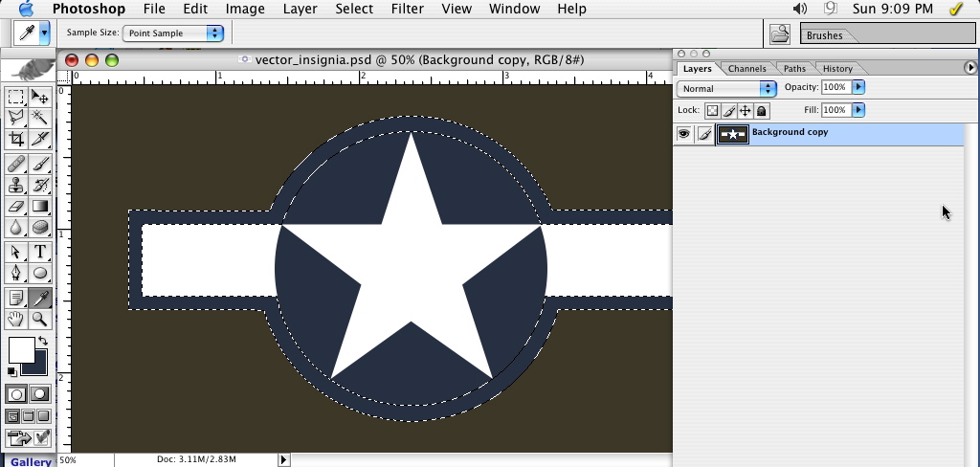Viewport: 980px width, 467px height.
Task: Toggle lock all padlock
Action: (x=761, y=111)
